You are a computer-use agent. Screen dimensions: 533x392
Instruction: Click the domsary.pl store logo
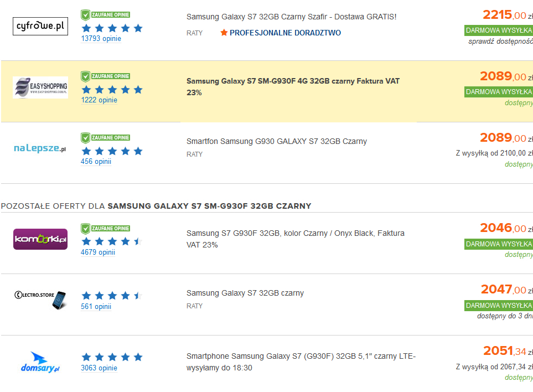[40, 362]
